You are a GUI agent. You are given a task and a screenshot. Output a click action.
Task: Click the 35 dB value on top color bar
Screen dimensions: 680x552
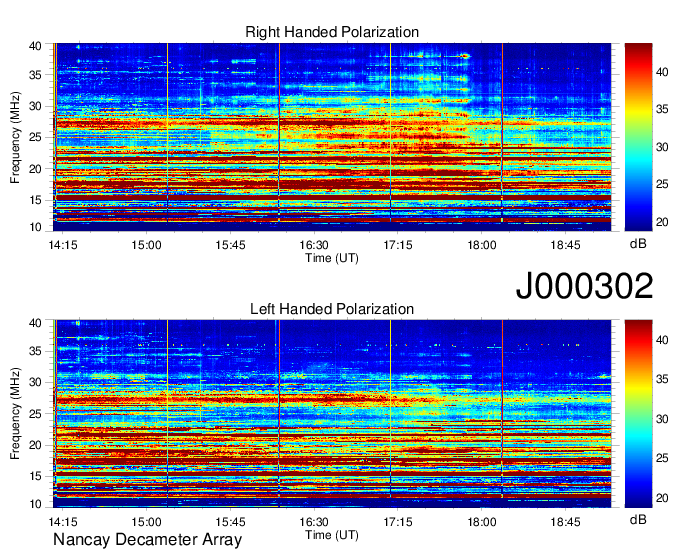pos(662,109)
